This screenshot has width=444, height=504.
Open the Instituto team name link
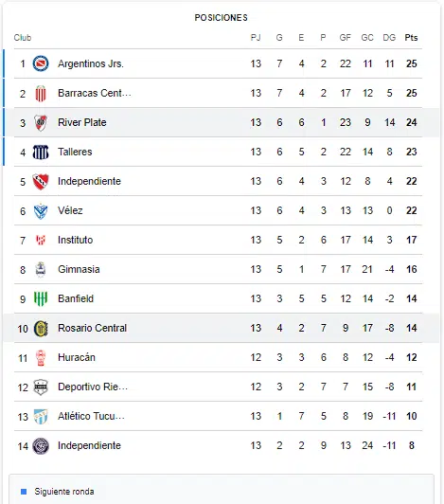75,240
